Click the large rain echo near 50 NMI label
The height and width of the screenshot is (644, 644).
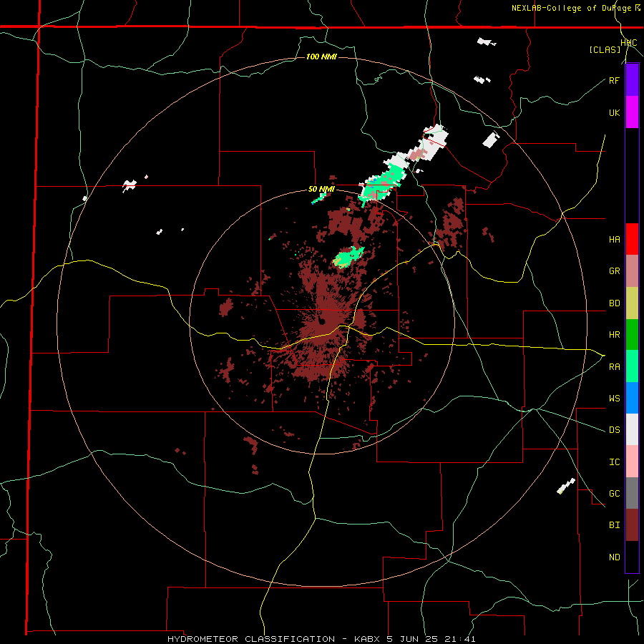click(x=382, y=182)
